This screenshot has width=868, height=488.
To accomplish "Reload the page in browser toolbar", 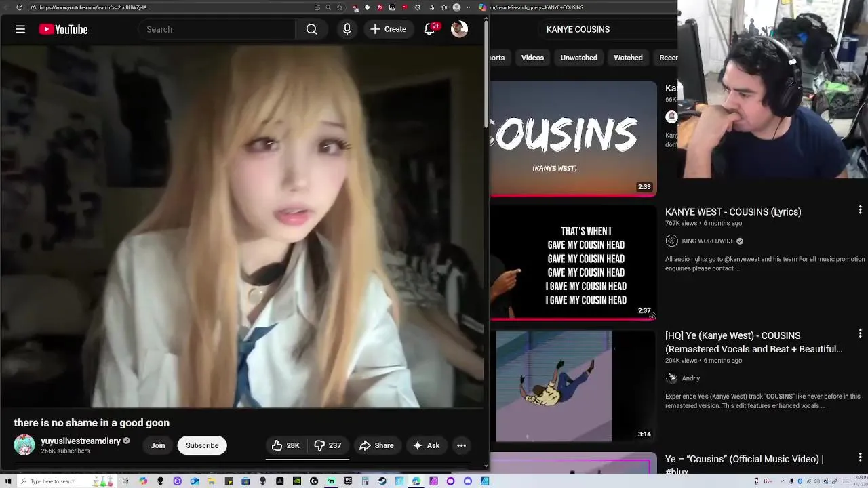I will [x=19, y=7].
